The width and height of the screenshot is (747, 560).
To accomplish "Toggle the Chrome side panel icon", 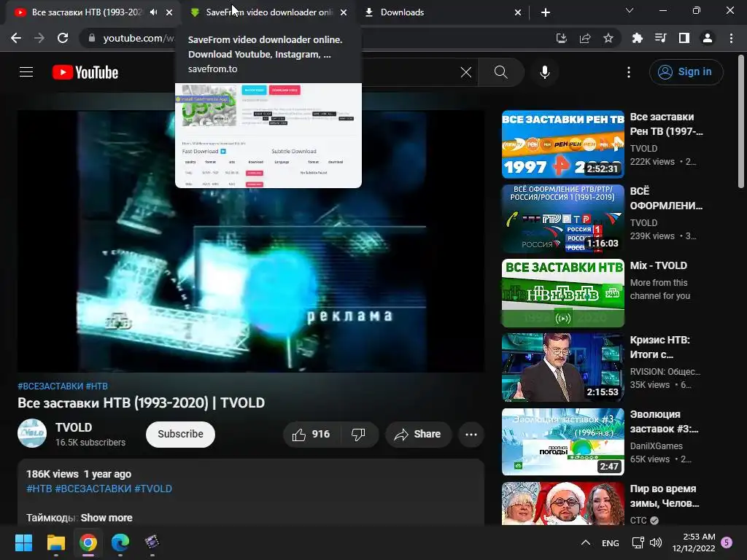I will click(x=684, y=38).
